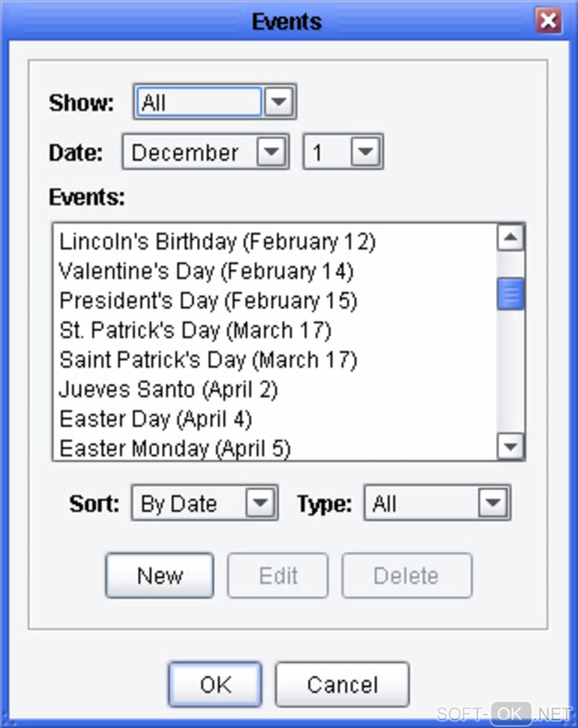This screenshot has width=578, height=728.
Task: Highlight the Easter Day event
Action: tap(155, 420)
